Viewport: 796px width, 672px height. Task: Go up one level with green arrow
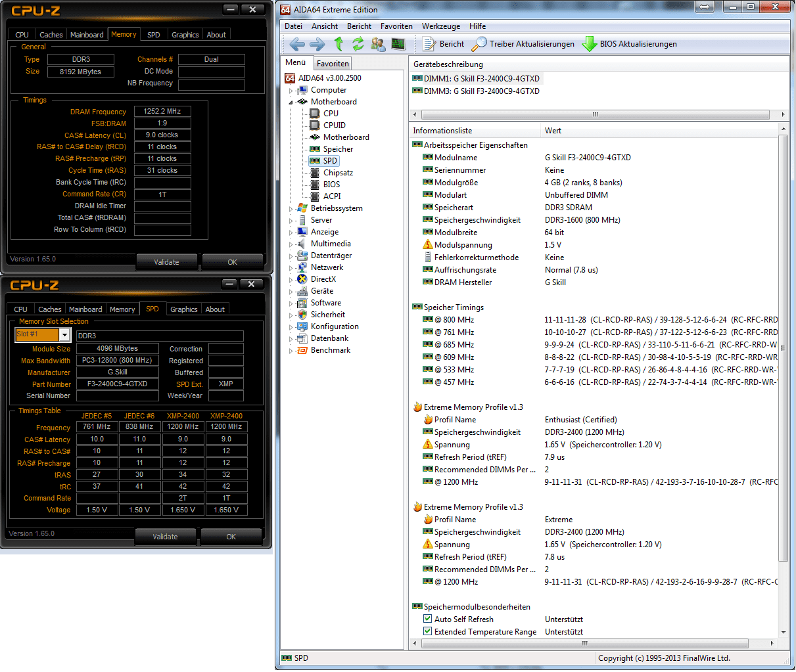click(339, 44)
